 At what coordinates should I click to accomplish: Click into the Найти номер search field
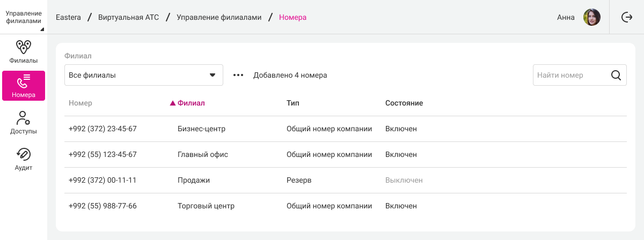click(x=570, y=76)
